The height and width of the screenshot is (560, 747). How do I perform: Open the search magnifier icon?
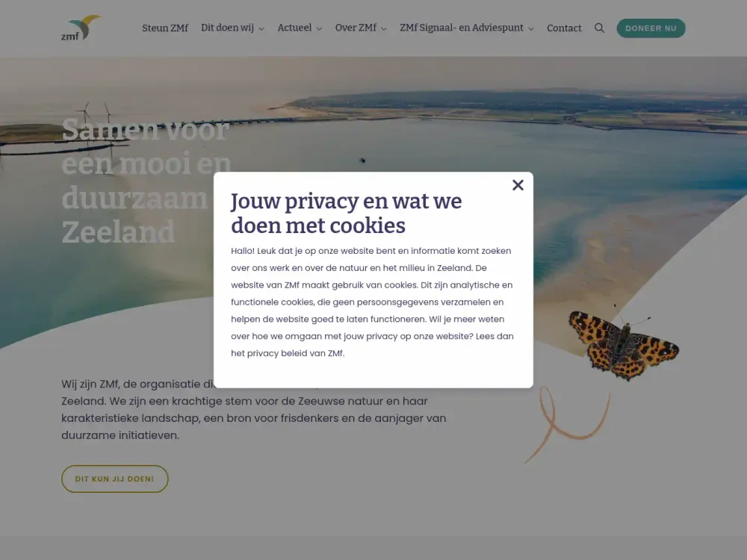(x=599, y=28)
